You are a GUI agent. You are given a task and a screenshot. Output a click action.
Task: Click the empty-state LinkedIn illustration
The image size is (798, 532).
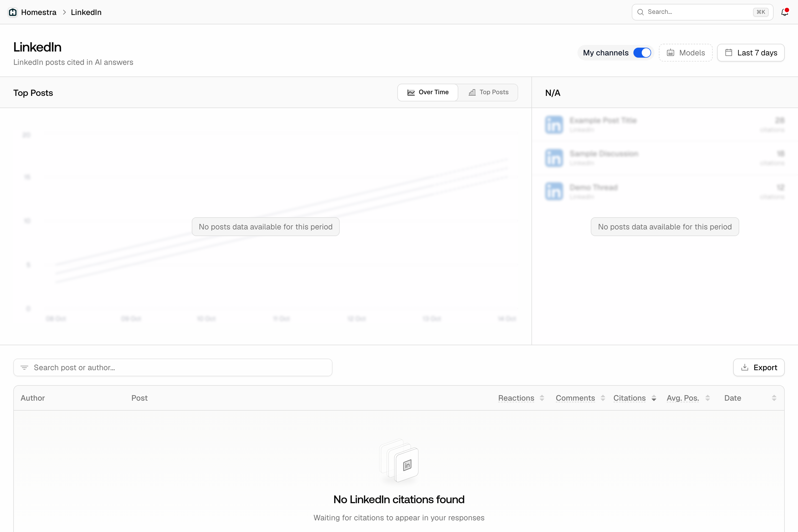click(399, 461)
